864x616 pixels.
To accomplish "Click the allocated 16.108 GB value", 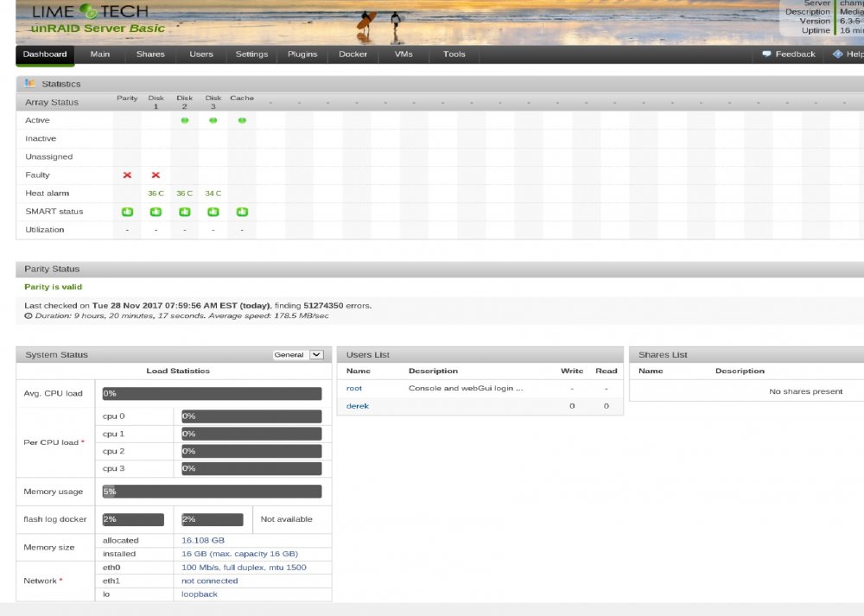I will 203,541.
